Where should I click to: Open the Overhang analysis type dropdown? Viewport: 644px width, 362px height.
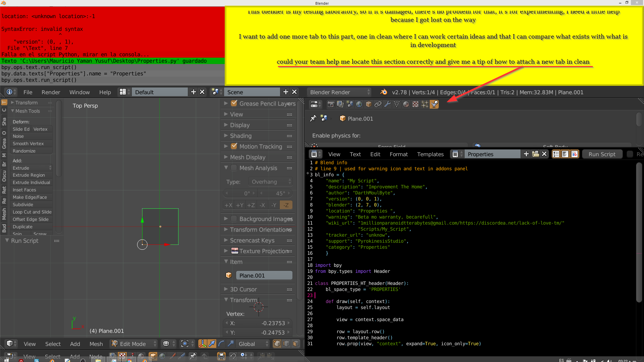(270, 182)
